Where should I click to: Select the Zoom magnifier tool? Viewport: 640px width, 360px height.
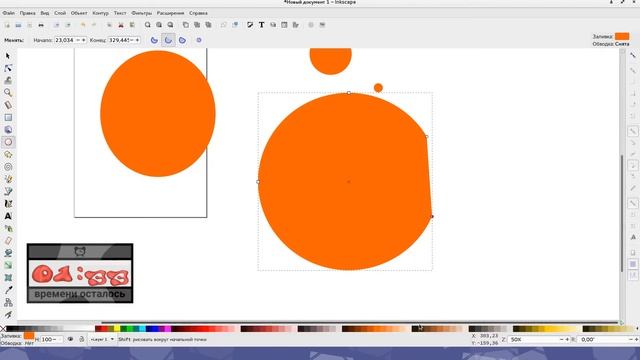[x=8, y=93]
